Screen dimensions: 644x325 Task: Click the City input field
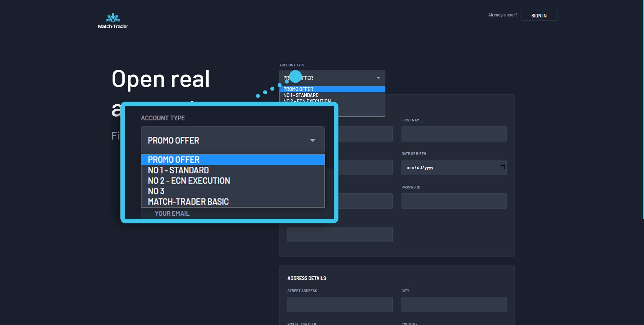453,305
